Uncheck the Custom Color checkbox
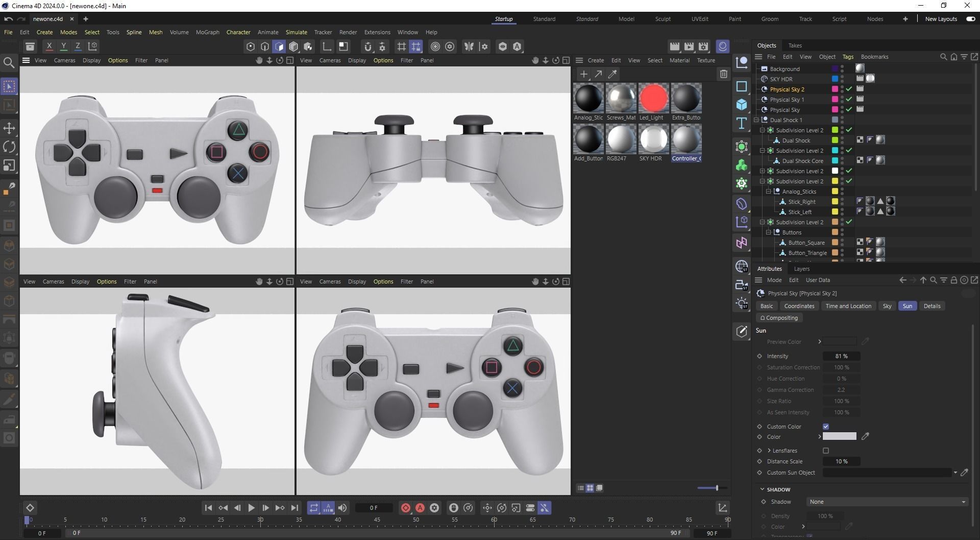Screen dimensions: 980x540 (x=826, y=427)
